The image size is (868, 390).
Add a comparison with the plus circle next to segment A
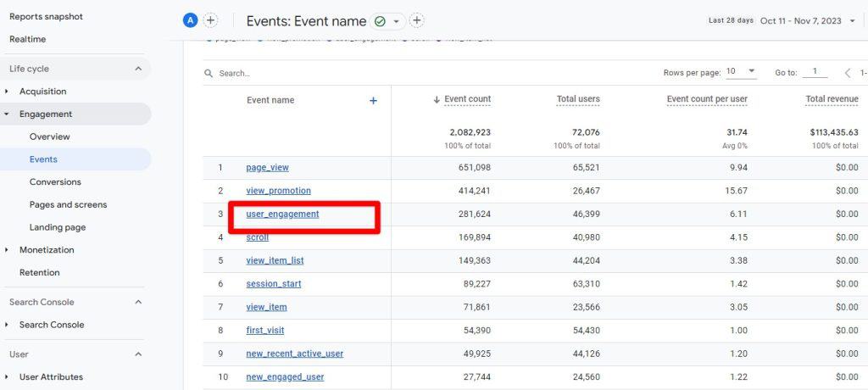[210, 21]
